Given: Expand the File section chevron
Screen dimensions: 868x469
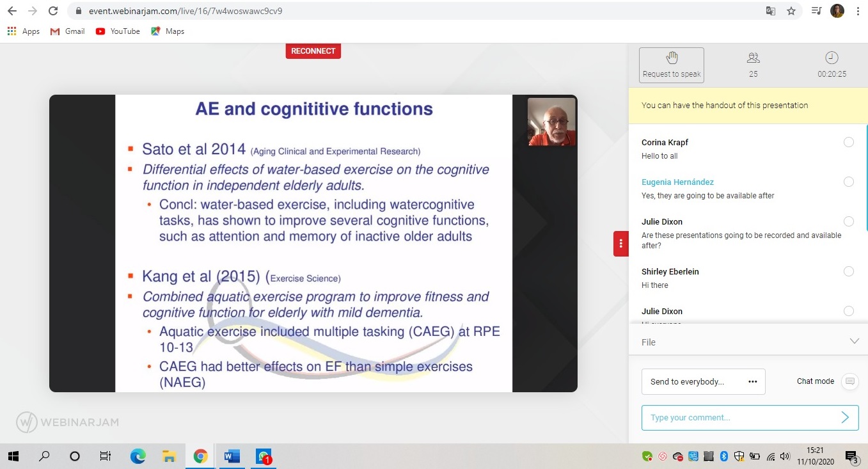Looking at the screenshot, I should tap(854, 342).
